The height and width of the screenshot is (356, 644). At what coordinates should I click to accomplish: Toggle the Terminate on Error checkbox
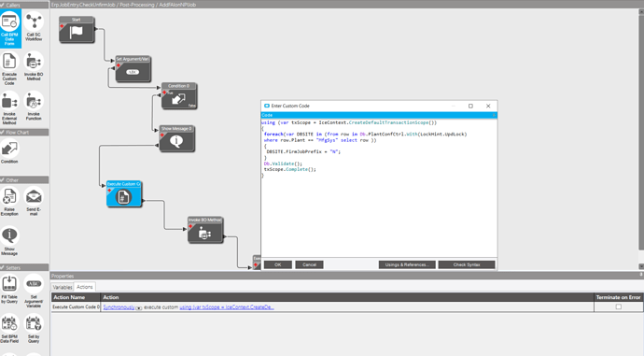[619, 307]
